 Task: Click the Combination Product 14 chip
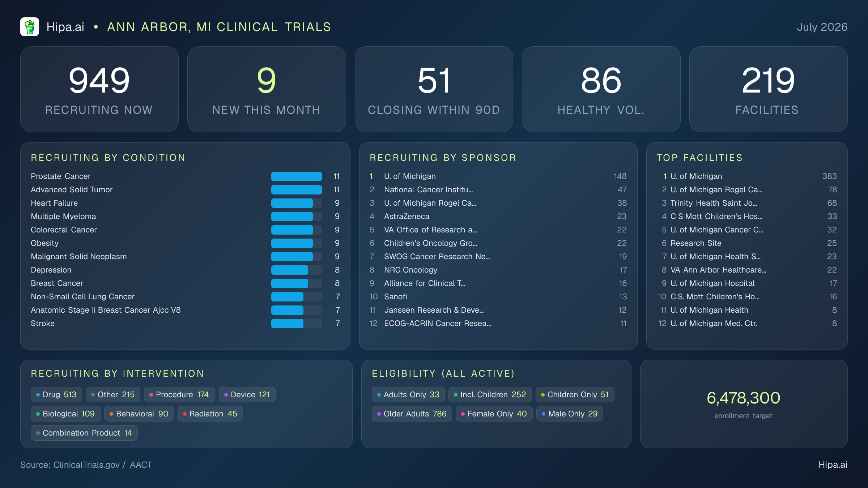tap(84, 433)
